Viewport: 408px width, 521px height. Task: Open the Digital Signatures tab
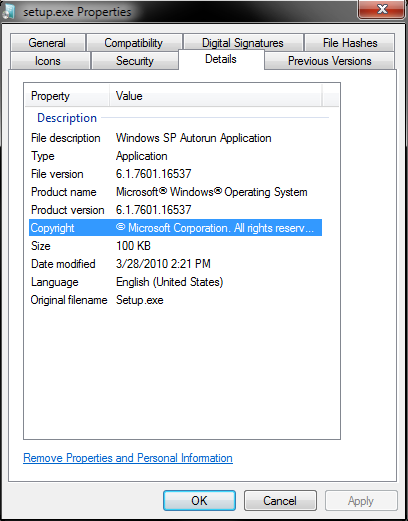tap(243, 43)
